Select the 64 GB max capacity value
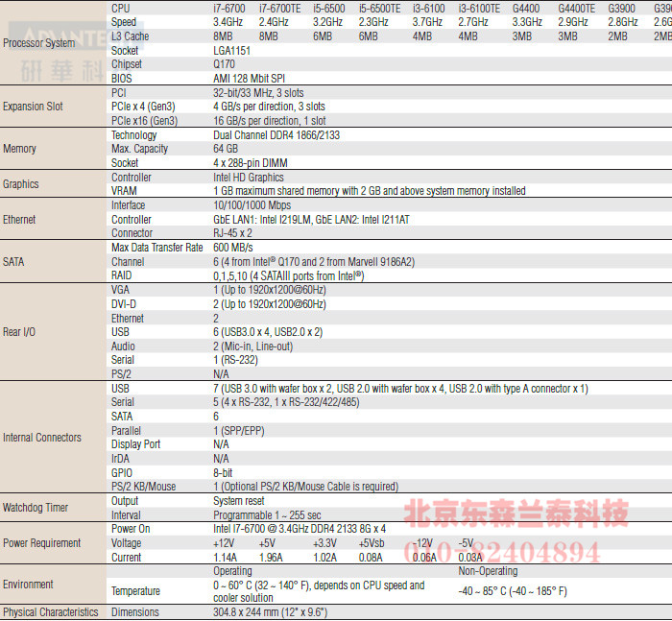 [x=226, y=149]
